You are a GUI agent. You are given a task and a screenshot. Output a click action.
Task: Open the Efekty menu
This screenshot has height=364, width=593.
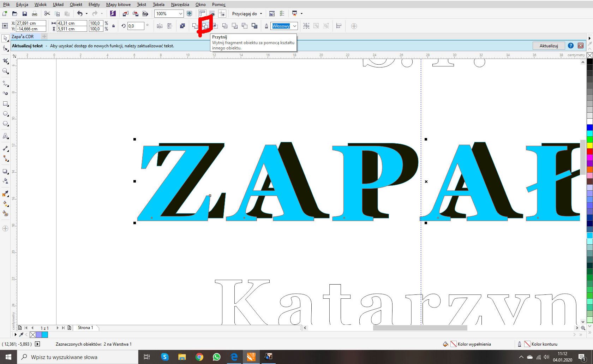pos(94,5)
